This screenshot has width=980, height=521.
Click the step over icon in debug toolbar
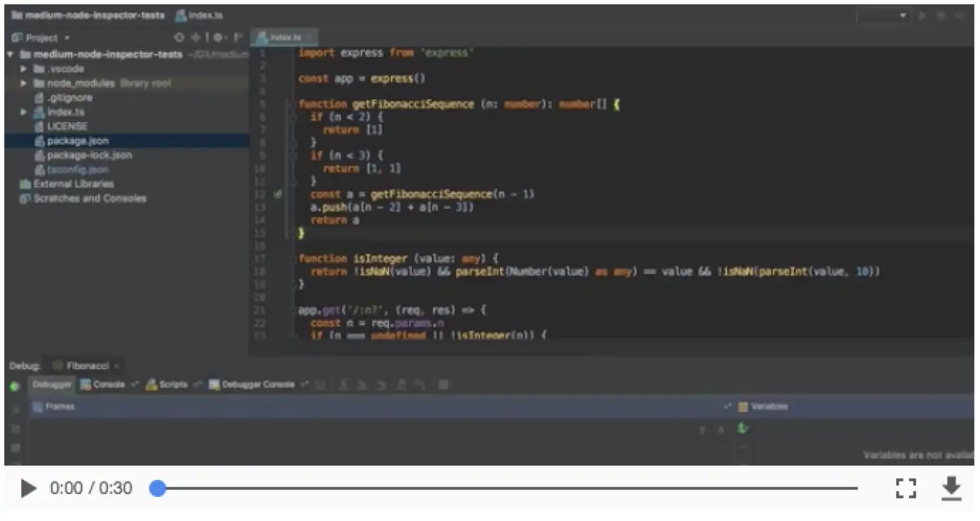point(344,385)
